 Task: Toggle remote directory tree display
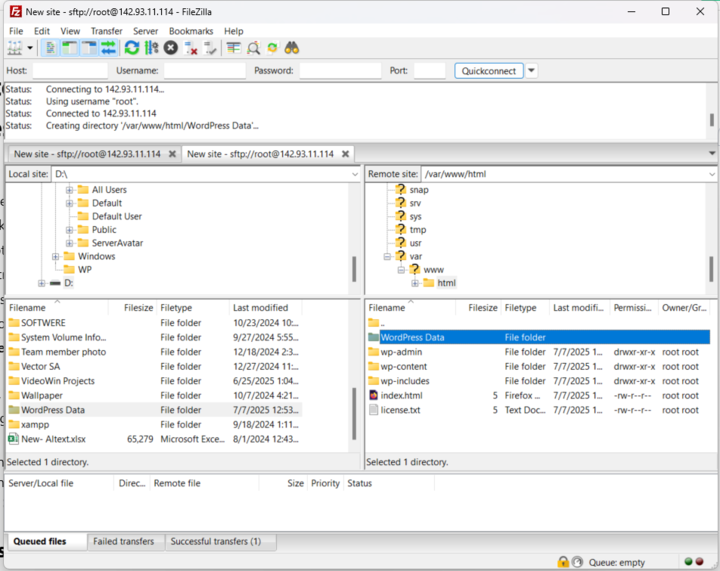tap(89, 48)
